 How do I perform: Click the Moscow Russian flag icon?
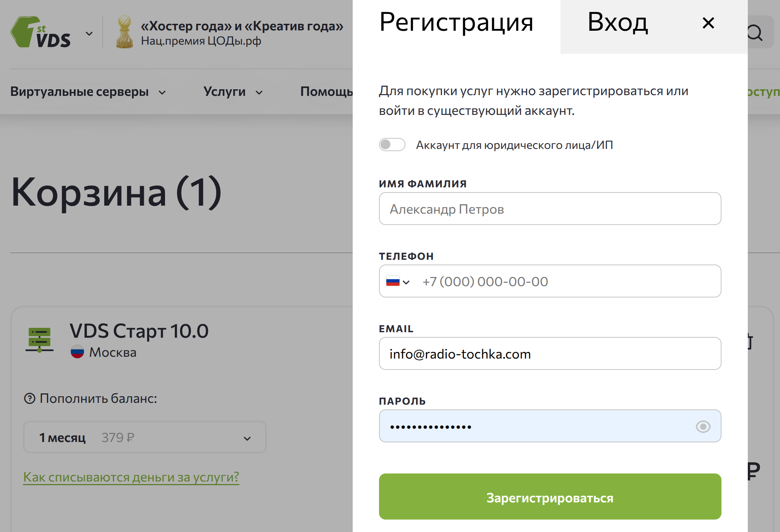point(77,352)
